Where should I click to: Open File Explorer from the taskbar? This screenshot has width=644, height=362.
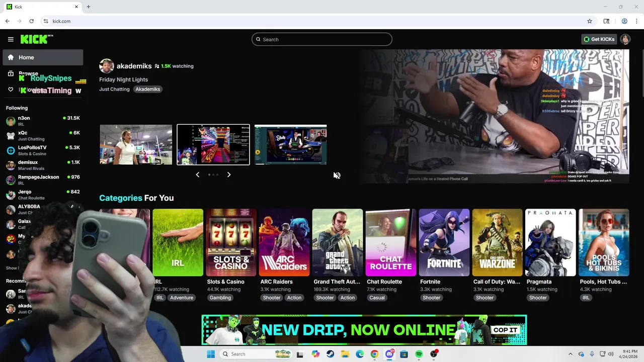[345, 354]
